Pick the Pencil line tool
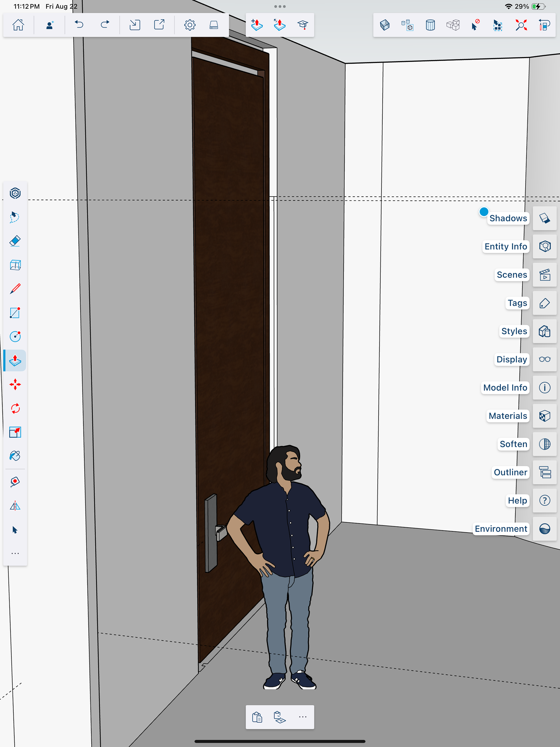The height and width of the screenshot is (747, 560). pos(15,289)
